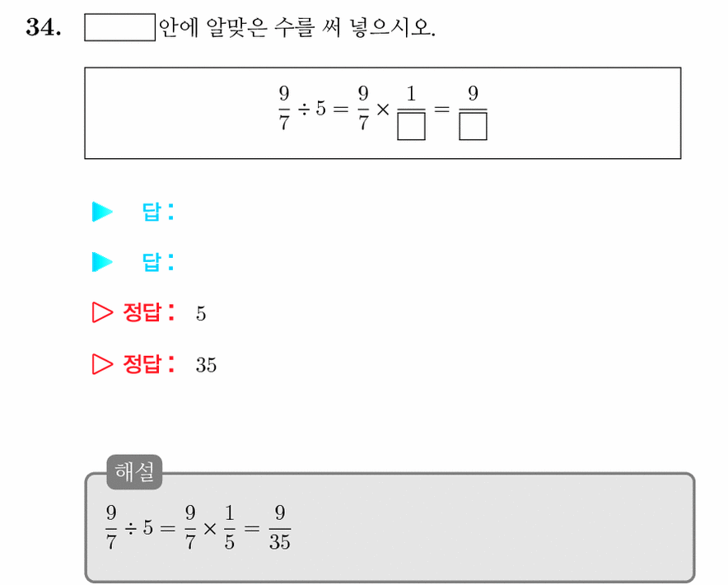Click the empty box under numerator 1
This screenshot has height=585, width=728.
coord(411,126)
